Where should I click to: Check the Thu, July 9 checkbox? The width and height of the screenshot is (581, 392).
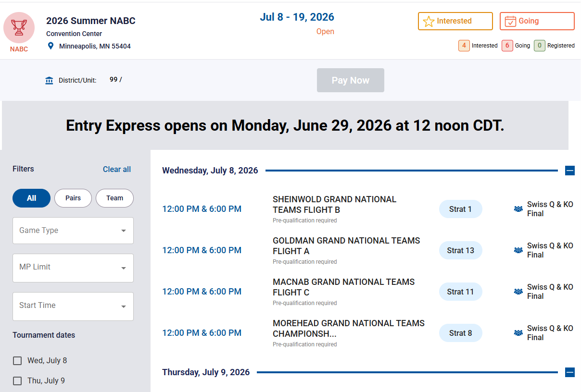pyautogui.click(x=17, y=381)
